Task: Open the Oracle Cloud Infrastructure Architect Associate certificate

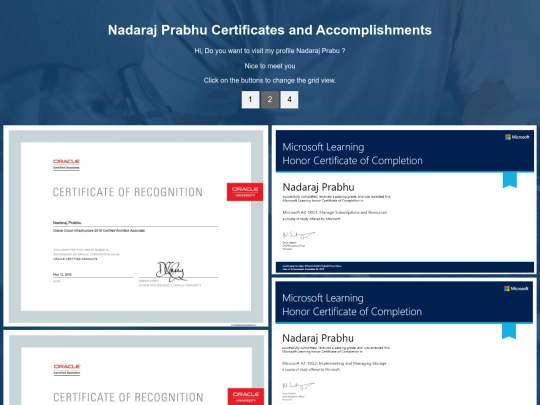Action: 136,226
